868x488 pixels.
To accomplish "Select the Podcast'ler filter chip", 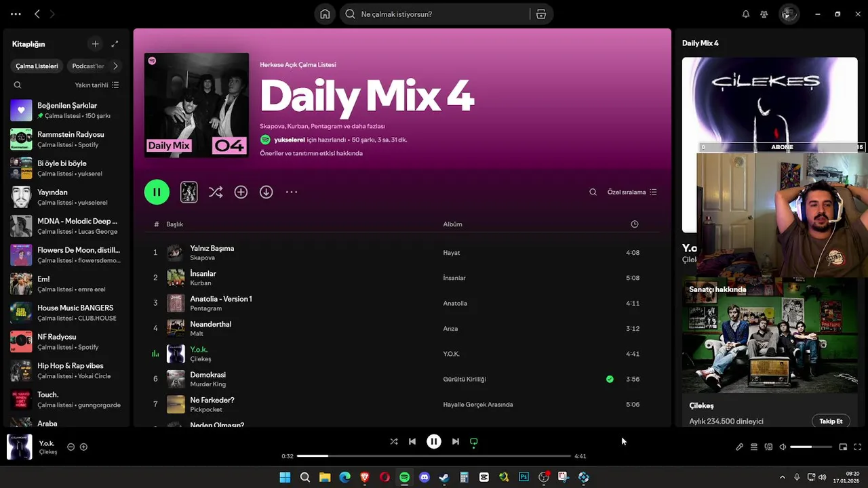I will pos(88,66).
